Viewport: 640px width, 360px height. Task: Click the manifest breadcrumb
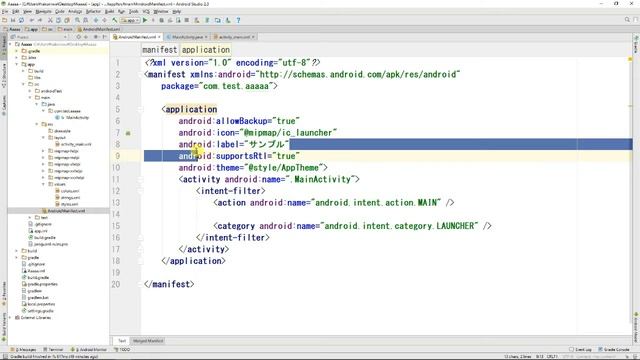tap(159, 49)
